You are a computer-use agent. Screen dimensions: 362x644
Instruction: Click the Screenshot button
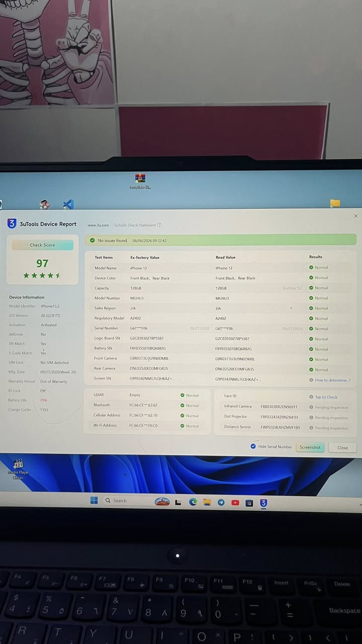pos(310,447)
